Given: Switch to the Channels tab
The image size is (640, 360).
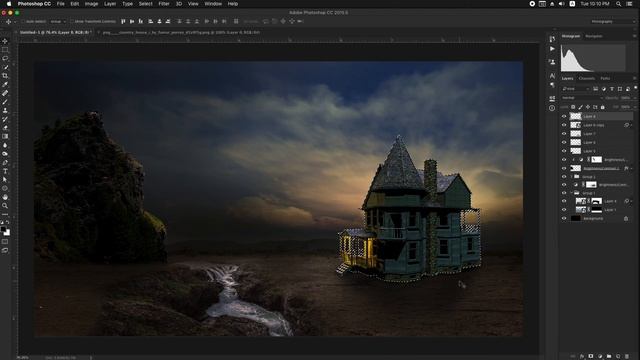Looking at the screenshot, I should pos(587,78).
